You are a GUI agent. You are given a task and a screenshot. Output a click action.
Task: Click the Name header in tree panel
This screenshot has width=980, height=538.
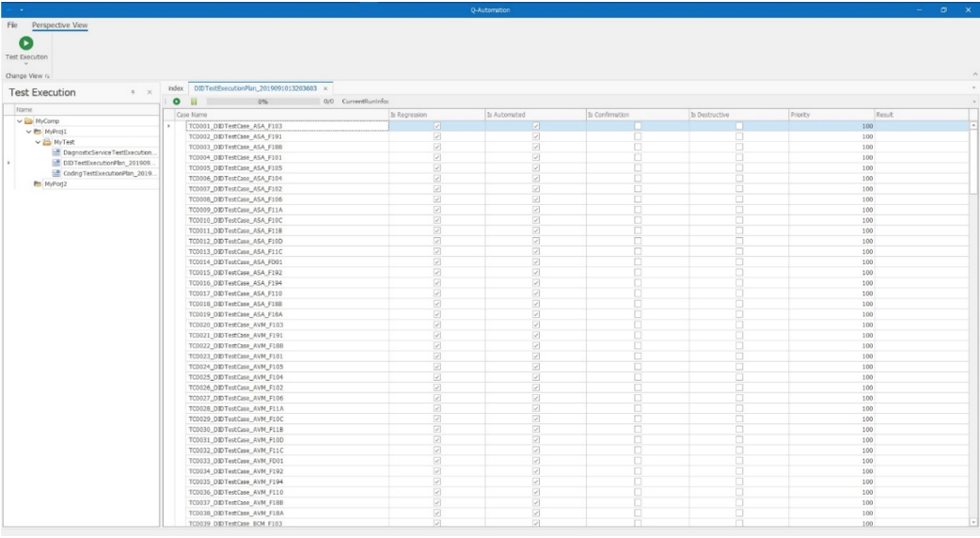point(87,110)
